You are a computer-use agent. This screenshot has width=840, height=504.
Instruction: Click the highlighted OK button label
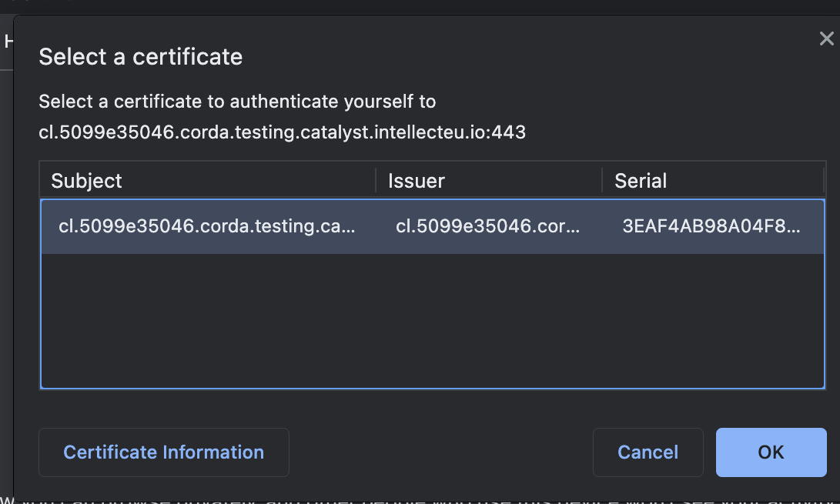[771, 452]
